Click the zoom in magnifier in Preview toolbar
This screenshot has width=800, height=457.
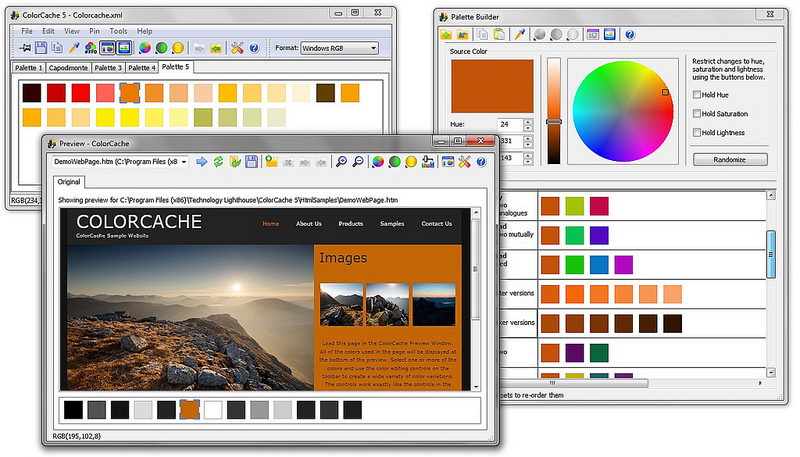[x=341, y=162]
